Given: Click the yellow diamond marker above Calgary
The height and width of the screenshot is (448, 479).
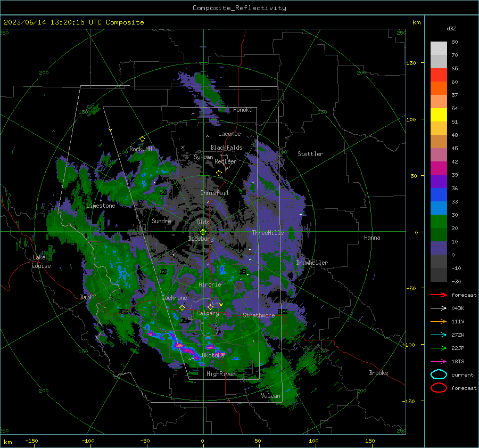Looking at the screenshot, I should pos(210,307).
